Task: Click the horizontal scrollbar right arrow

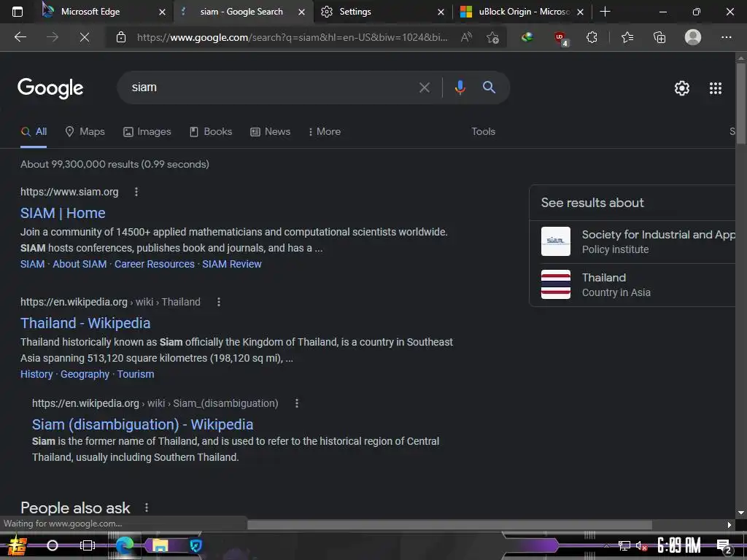Action: 729,525
